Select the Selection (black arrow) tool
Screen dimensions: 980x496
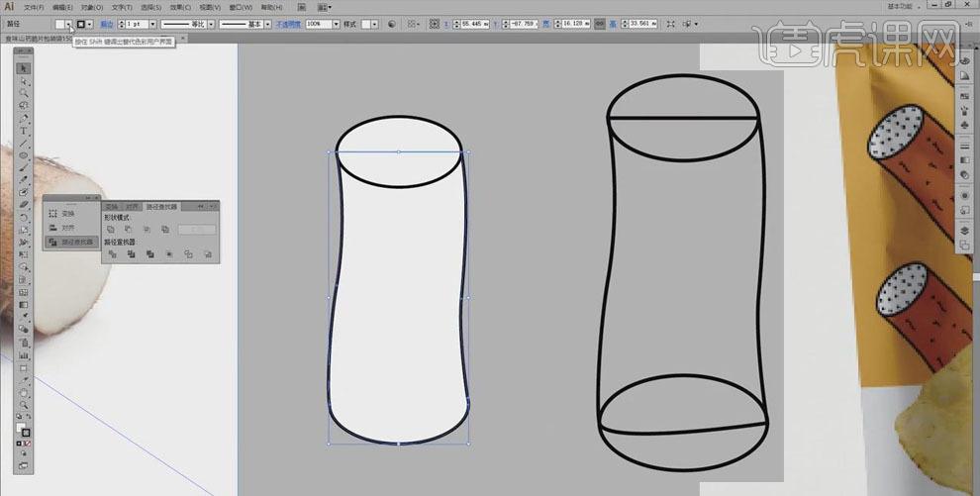pos(24,68)
